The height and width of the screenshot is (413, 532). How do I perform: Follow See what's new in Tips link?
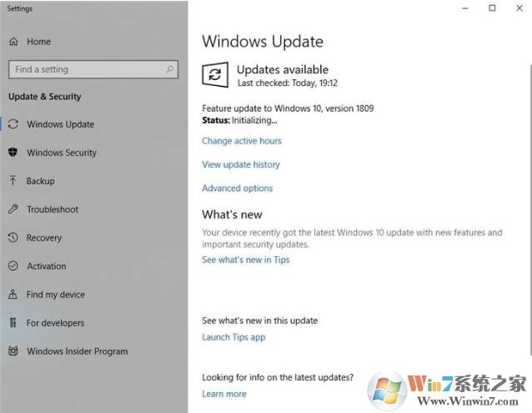click(x=246, y=259)
